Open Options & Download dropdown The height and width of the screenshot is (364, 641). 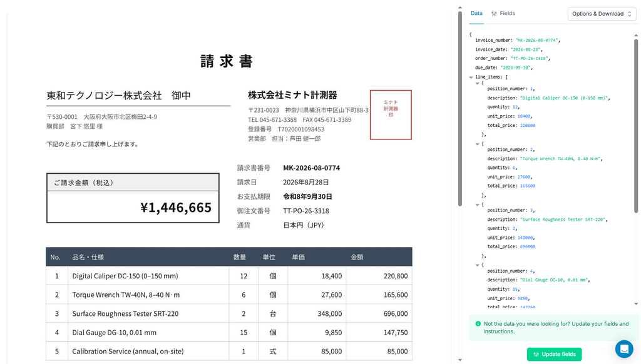pyautogui.click(x=602, y=14)
